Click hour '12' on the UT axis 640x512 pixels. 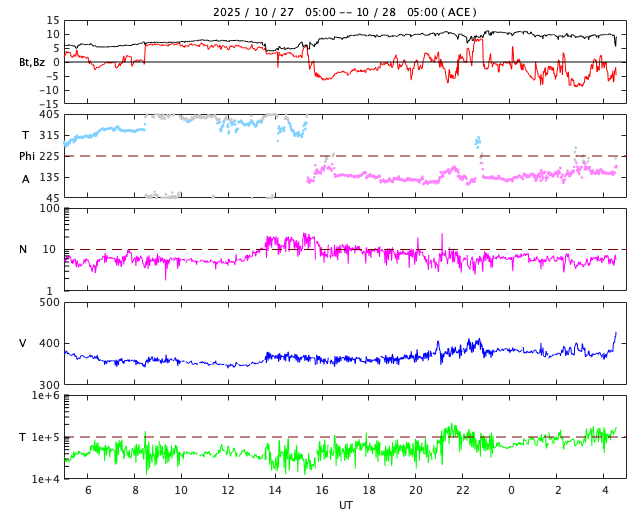pyautogui.click(x=228, y=490)
